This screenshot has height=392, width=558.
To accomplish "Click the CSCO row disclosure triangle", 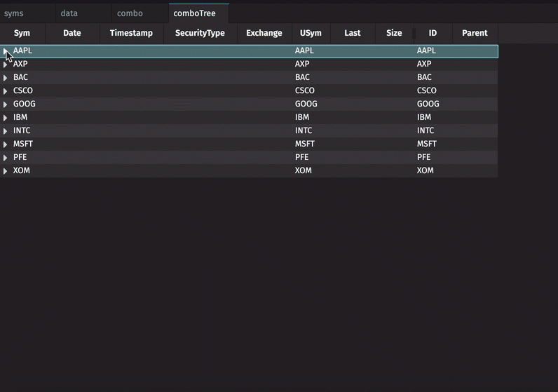I will tap(5, 91).
